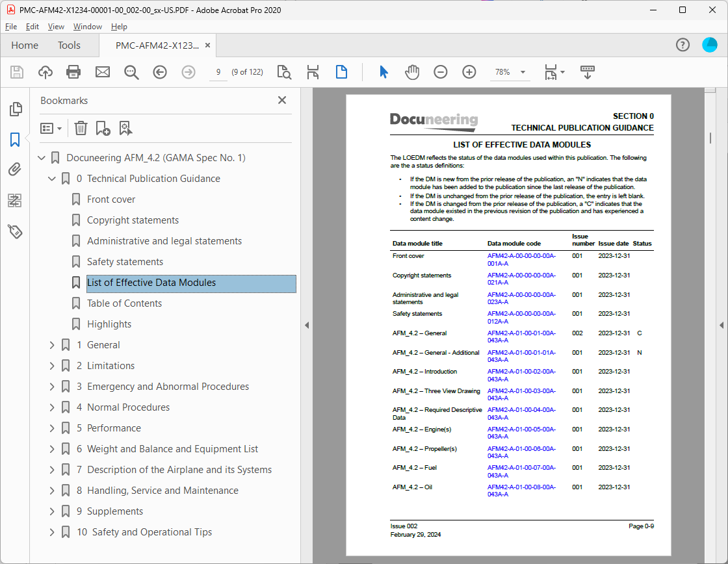Open the Attachments paperclip panel
728x564 pixels.
pos(15,170)
